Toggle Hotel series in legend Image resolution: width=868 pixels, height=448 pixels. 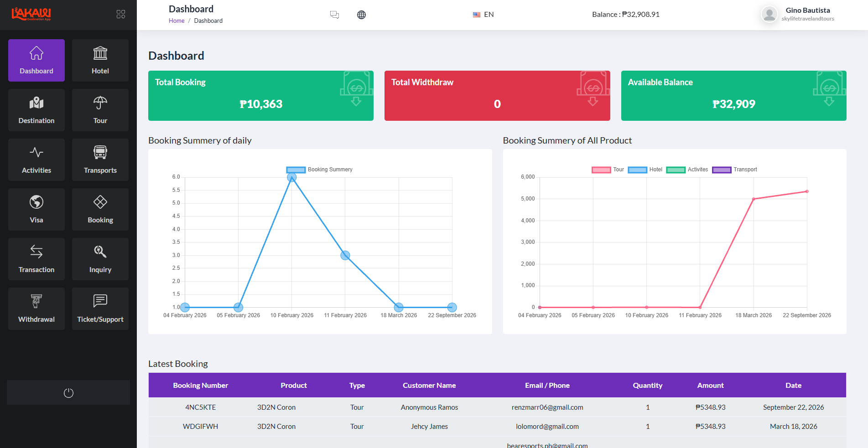pos(645,170)
